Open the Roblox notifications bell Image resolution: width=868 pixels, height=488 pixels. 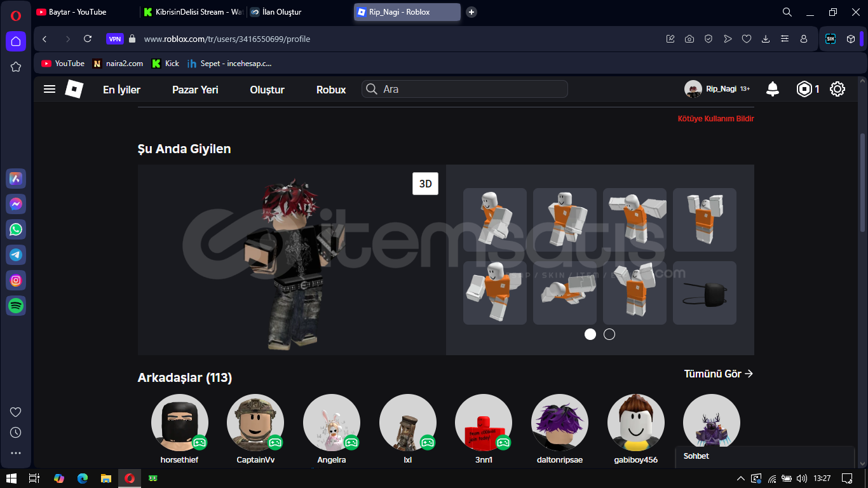click(x=773, y=89)
